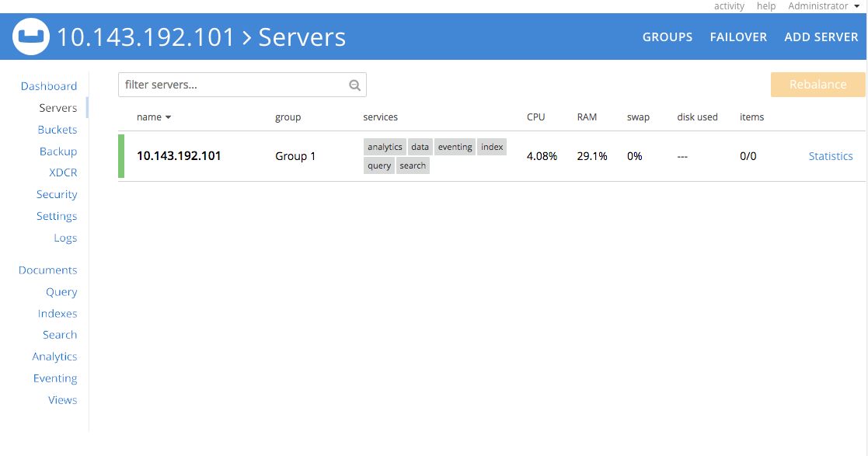Open the Administrator account dropdown
Image resolution: width=868 pixels, height=456 pixels.
(x=824, y=6)
